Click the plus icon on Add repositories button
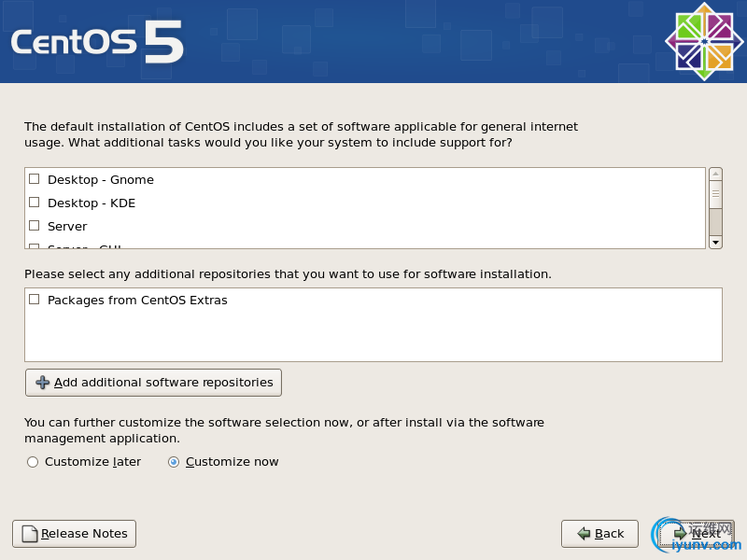 tap(42, 383)
